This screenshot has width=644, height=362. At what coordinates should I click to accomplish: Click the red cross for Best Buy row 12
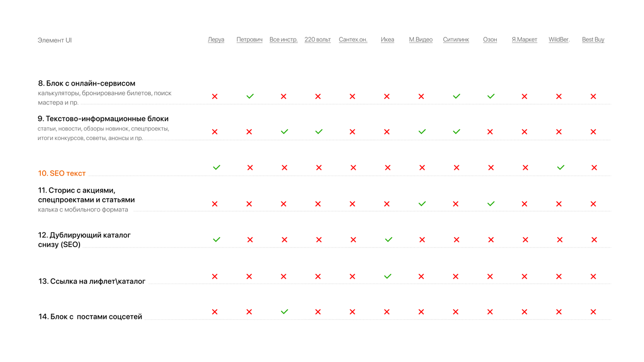point(594,240)
